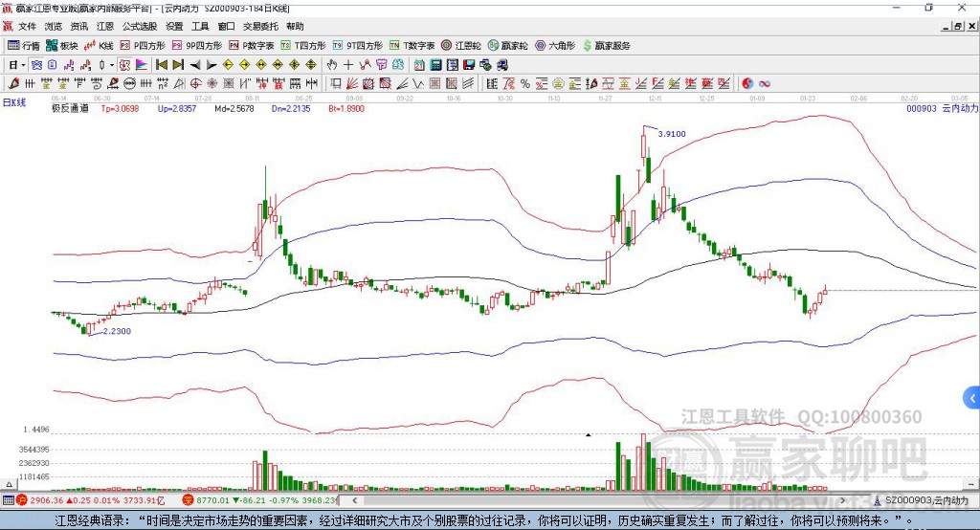Select the pen drawing tool icon
Image resolution: width=980 pixels, height=530 pixels.
[x=13, y=84]
